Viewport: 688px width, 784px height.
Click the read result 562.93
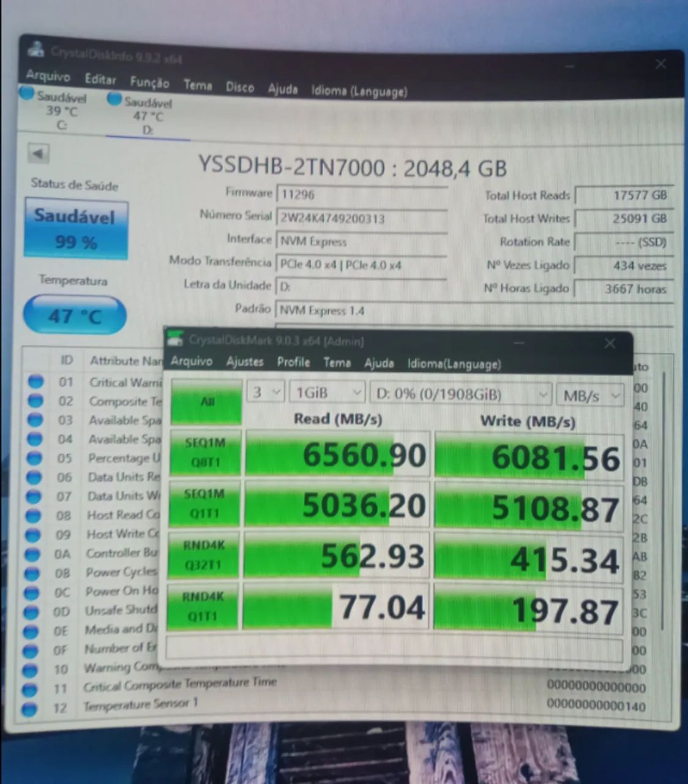[335, 556]
